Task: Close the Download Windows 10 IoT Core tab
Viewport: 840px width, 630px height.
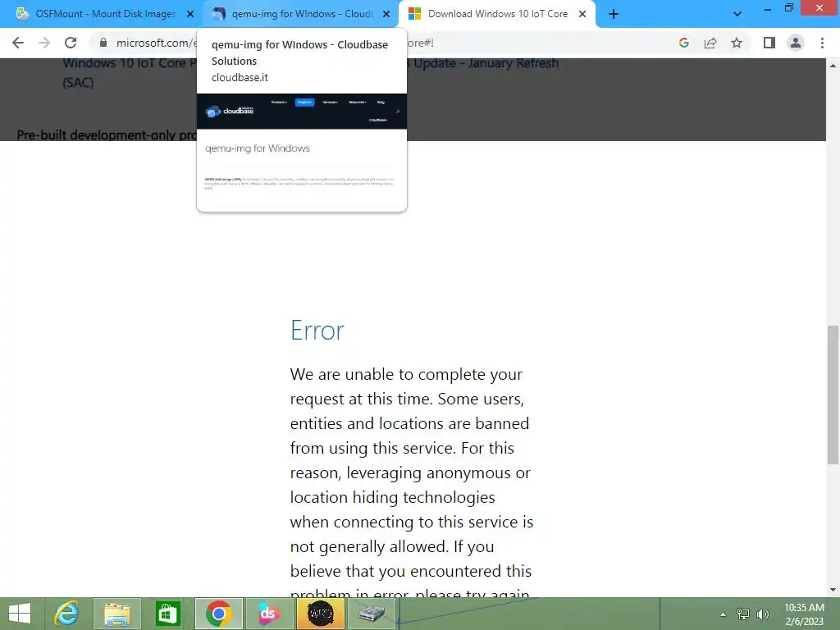Action: tap(582, 15)
